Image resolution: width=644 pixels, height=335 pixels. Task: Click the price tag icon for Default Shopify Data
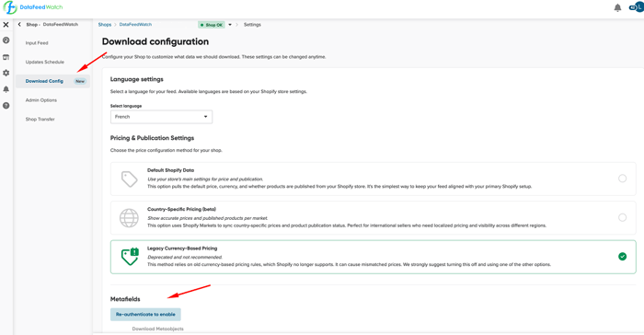[x=130, y=179]
